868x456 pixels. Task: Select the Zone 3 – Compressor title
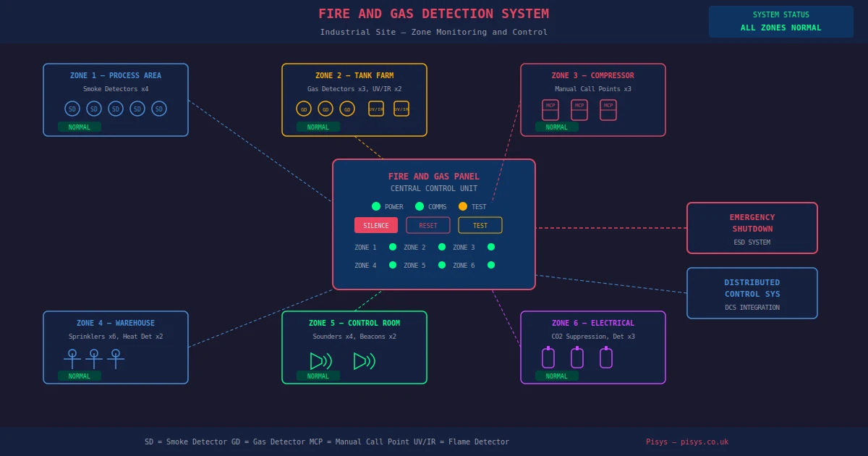[593, 75]
